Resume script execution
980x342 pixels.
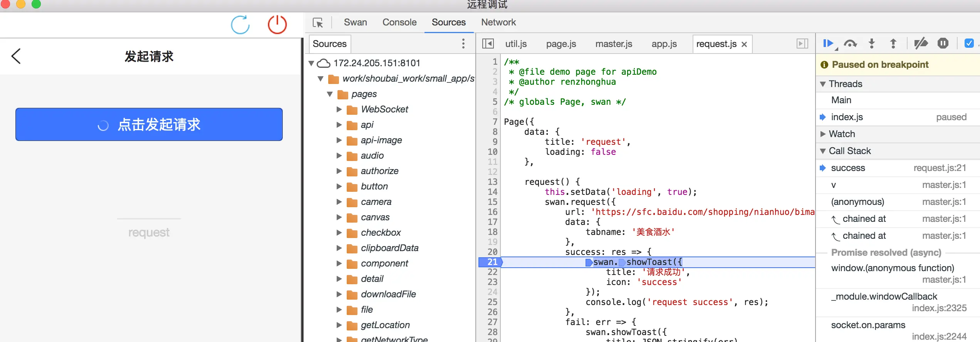click(829, 44)
